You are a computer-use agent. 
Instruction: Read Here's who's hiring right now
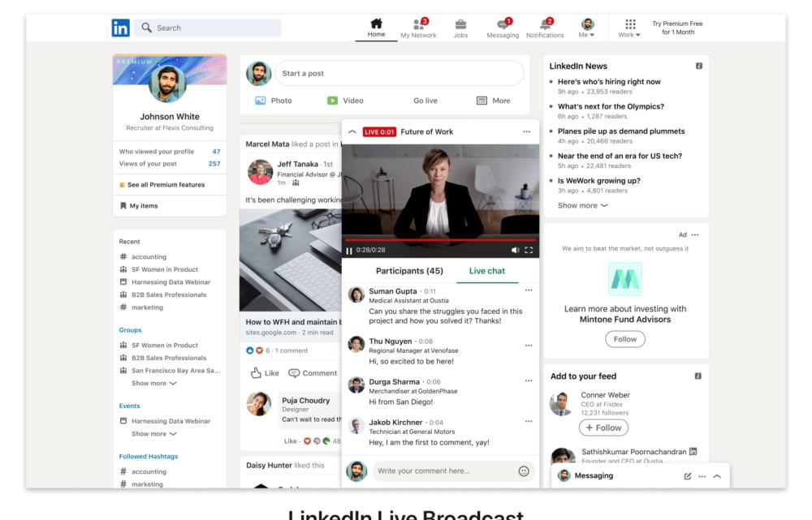[609, 82]
